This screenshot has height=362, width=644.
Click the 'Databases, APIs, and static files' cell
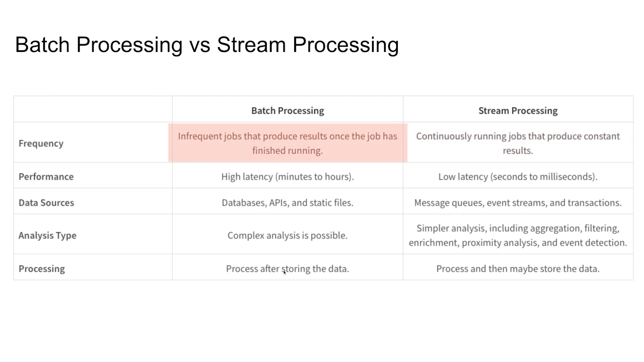point(287,203)
